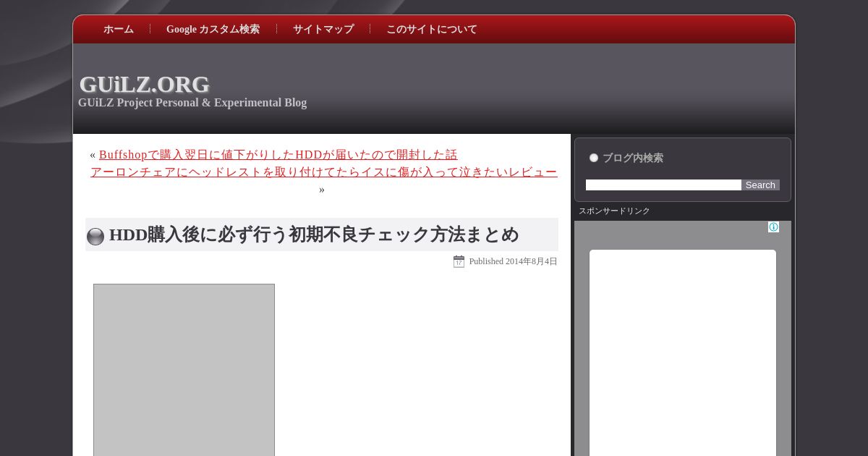Open Google カスタム検索 in the nav bar

[213, 30]
